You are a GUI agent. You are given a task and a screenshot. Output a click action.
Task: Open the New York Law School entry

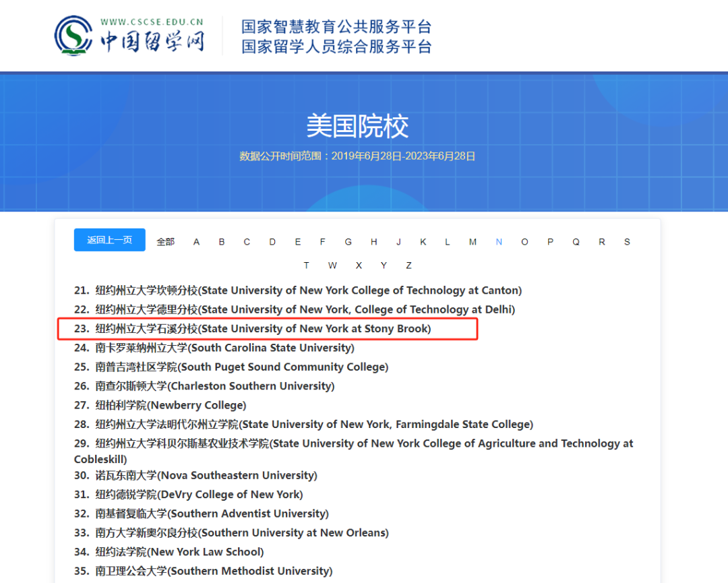(179, 552)
